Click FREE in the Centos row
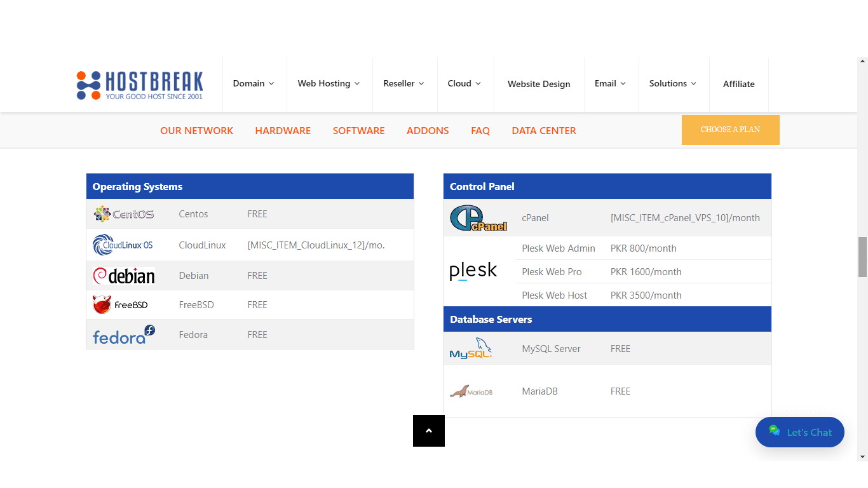 coord(257,214)
